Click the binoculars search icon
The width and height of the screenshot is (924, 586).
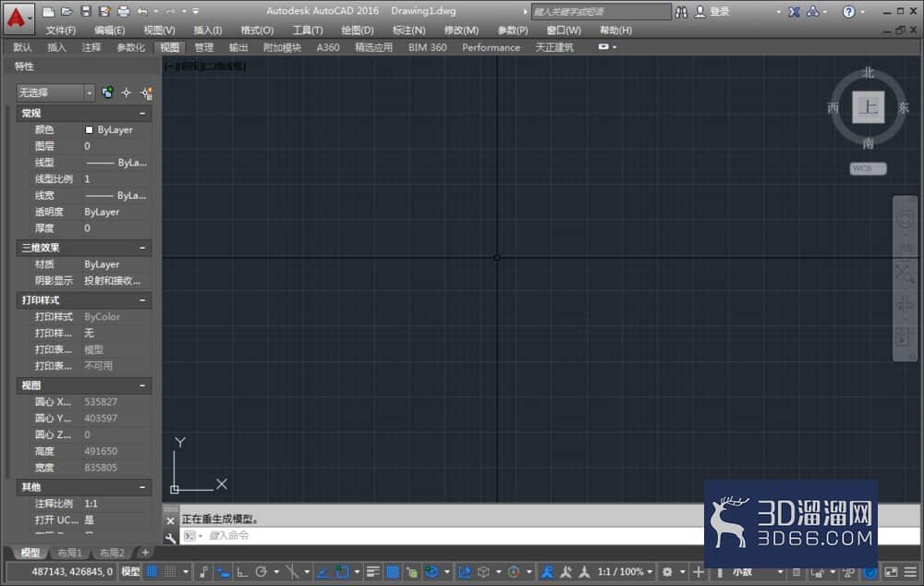[x=681, y=12]
